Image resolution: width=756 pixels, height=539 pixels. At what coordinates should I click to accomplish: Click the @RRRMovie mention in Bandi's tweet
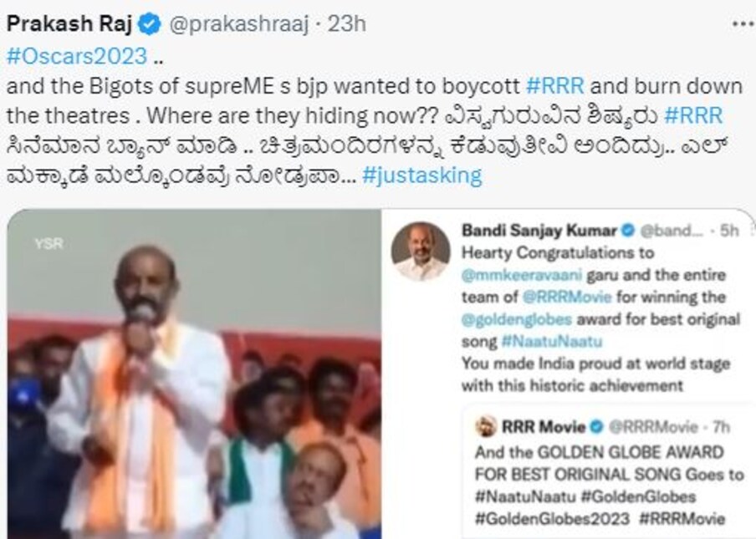[567, 297]
